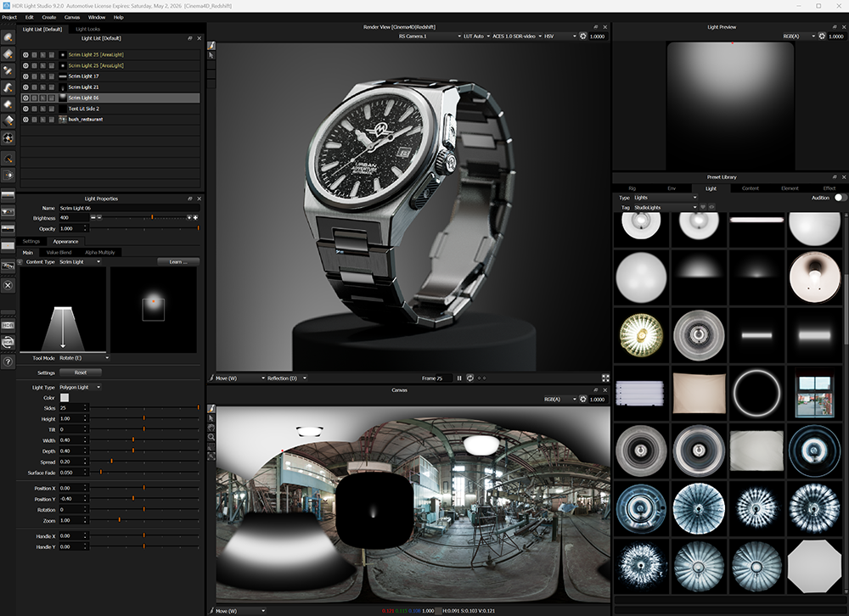The width and height of the screenshot is (849, 616).
Task: Open the Canvas menu
Action: coord(72,17)
